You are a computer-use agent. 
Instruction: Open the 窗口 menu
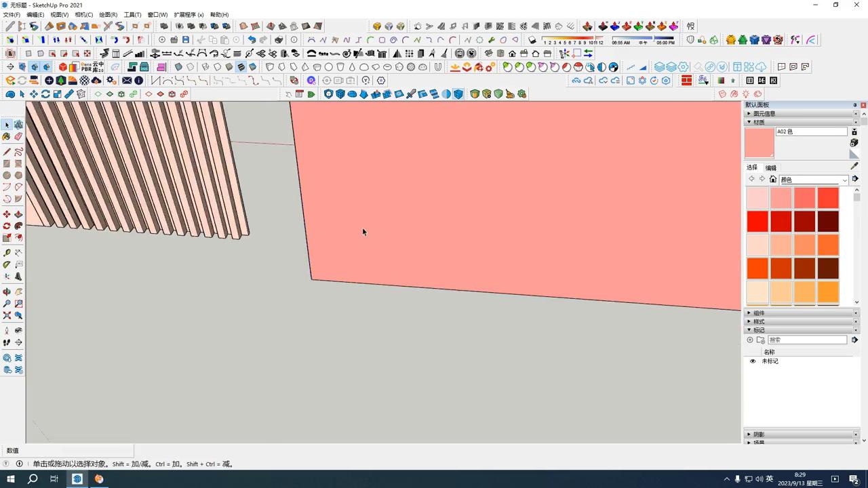pos(157,14)
